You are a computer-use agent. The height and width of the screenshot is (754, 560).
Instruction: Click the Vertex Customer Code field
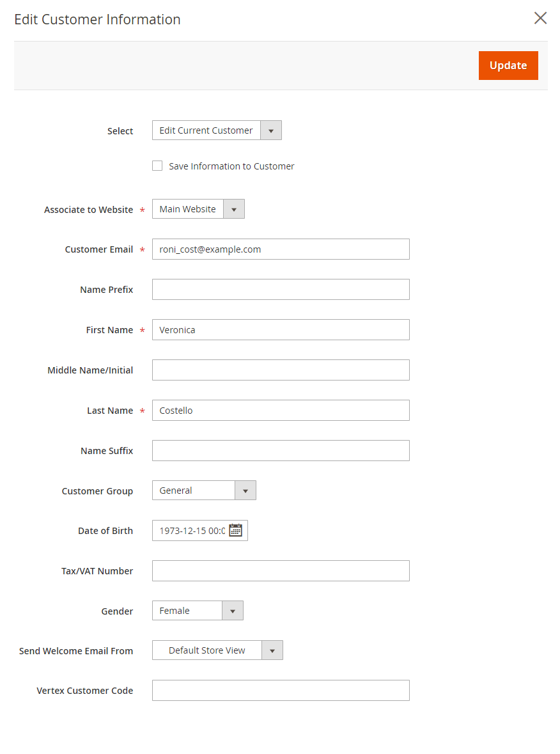point(281,691)
